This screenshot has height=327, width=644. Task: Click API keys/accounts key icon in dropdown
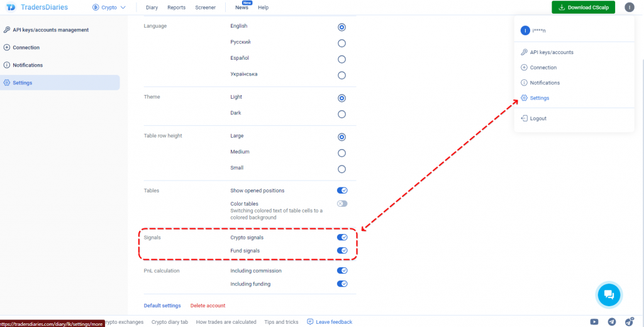[524, 52]
